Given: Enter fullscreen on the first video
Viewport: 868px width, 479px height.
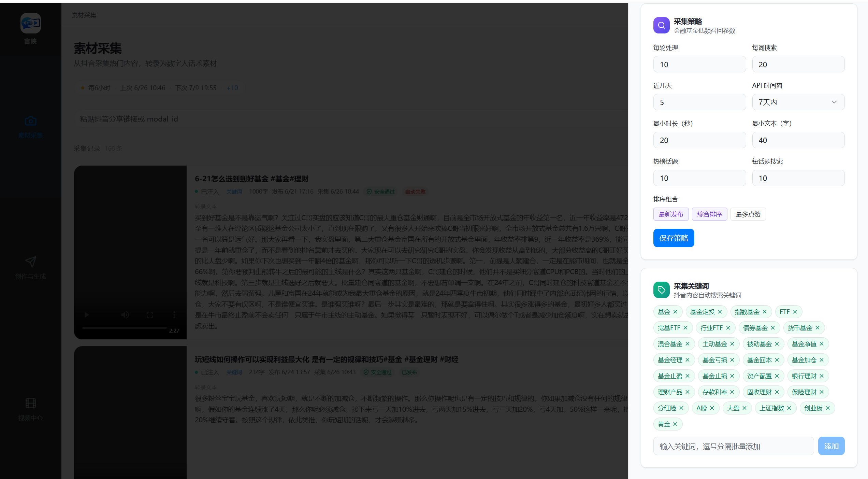Looking at the screenshot, I should point(150,314).
